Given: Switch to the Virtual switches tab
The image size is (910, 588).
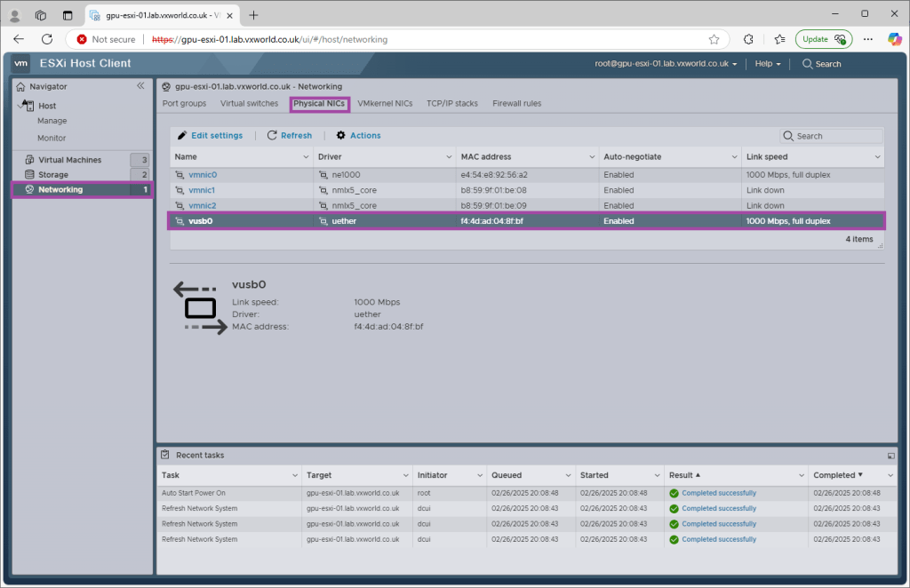Looking at the screenshot, I should click(x=249, y=104).
